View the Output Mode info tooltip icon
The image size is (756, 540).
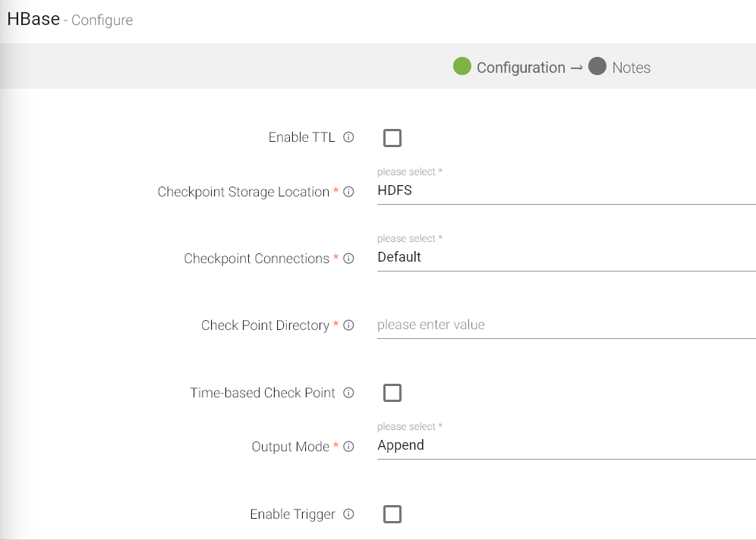pyautogui.click(x=348, y=447)
